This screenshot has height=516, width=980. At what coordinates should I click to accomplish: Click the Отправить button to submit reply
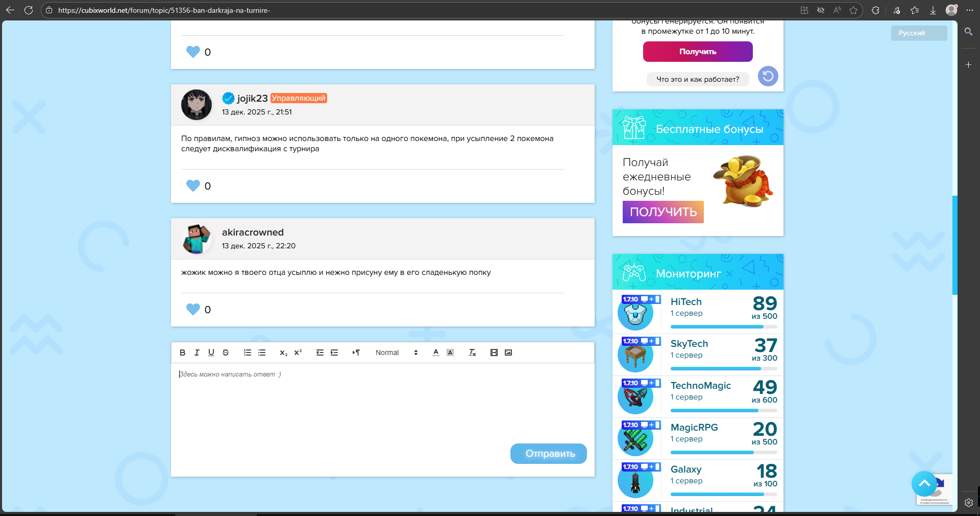click(549, 454)
